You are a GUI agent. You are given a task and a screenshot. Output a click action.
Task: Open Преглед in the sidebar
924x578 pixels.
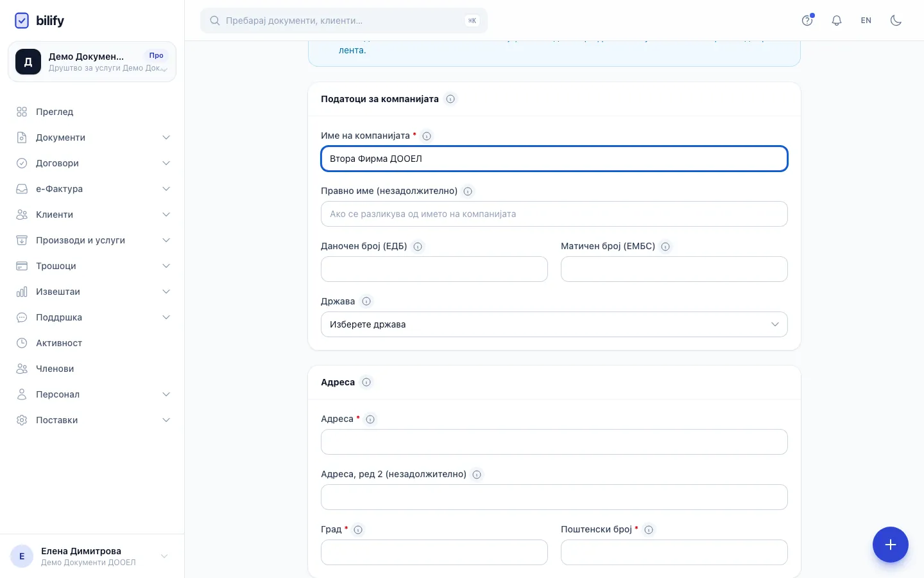pyautogui.click(x=92, y=112)
